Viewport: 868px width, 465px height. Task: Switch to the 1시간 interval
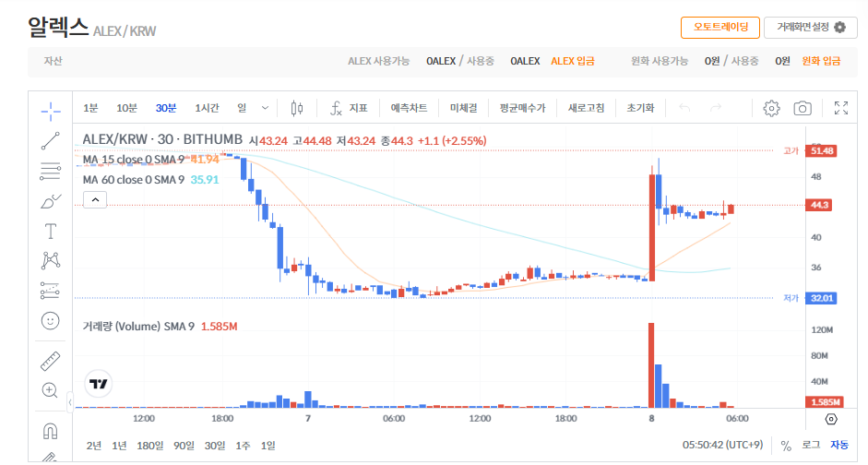coord(207,108)
